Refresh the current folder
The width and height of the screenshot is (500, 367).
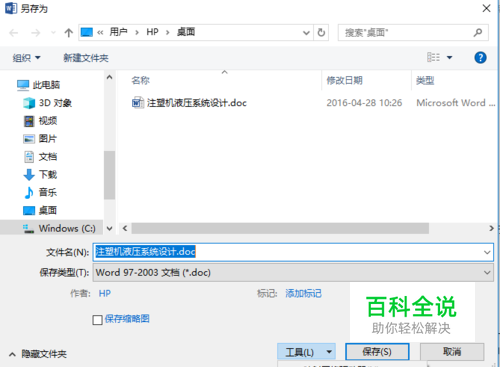point(321,33)
